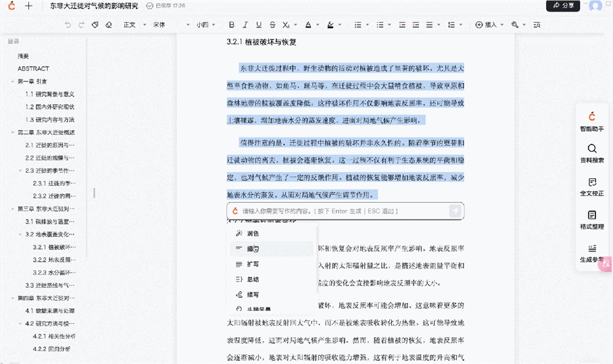Run 全文校正 full-text proofreading
613x364 pixels.
(591, 187)
